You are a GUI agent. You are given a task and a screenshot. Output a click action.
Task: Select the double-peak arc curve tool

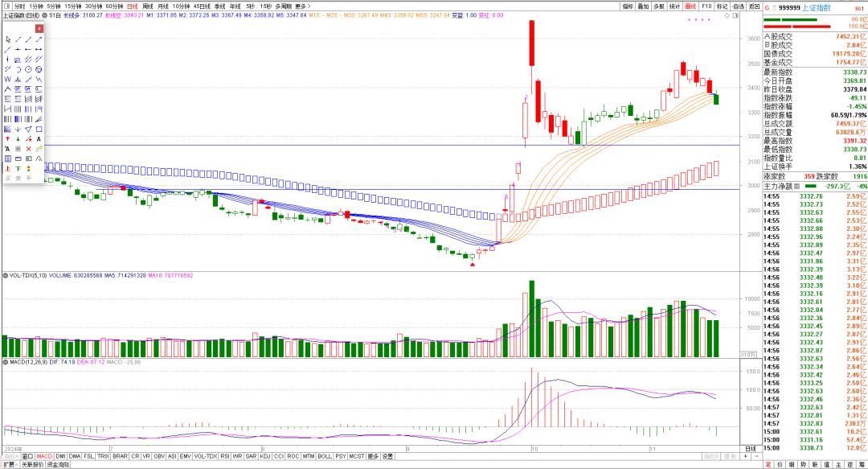click(x=39, y=158)
